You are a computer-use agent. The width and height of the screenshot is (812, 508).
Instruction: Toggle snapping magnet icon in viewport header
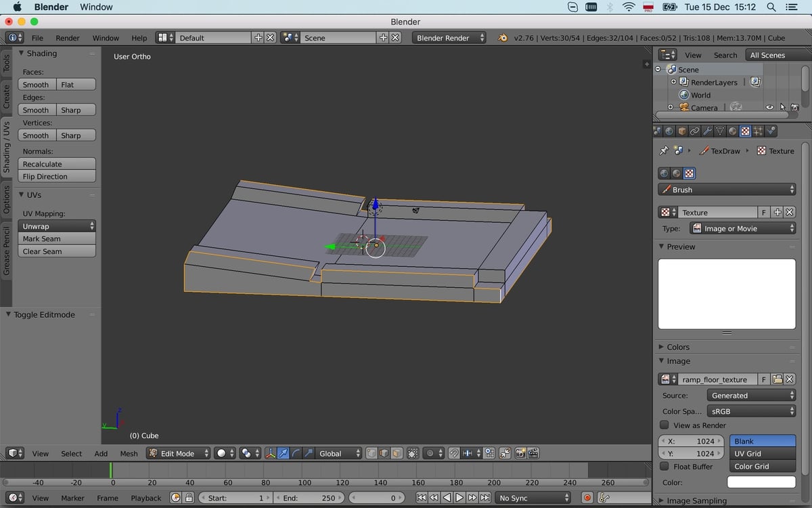pyautogui.click(x=454, y=453)
